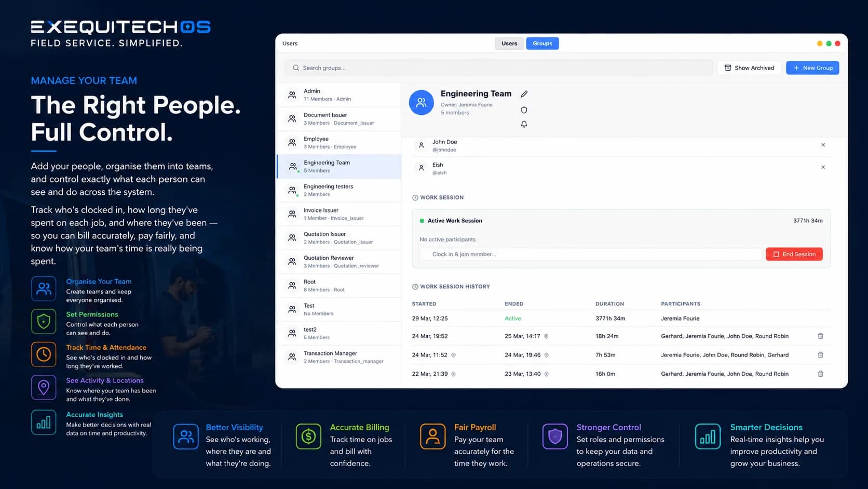868x489 pixels.
Task: Click the Show Archived button
Action: (749, 68)
